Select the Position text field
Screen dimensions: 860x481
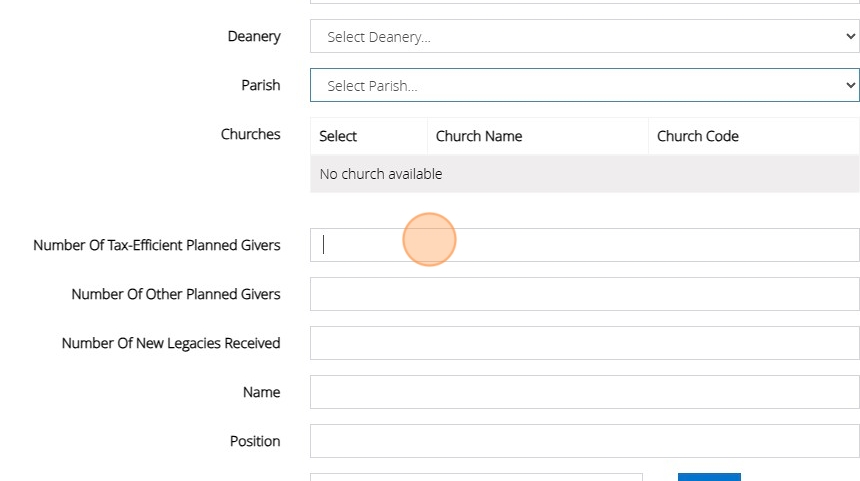584,441
